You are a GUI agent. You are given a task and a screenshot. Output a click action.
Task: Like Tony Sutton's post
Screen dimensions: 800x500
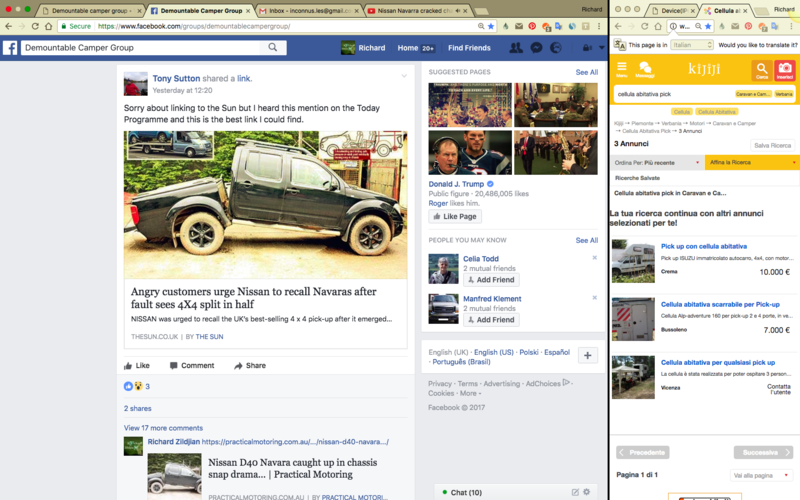click(x=136, y=365)
